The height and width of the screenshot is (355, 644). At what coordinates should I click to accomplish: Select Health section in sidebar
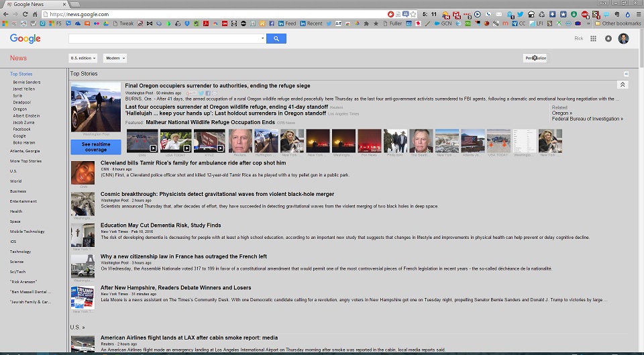16,211
